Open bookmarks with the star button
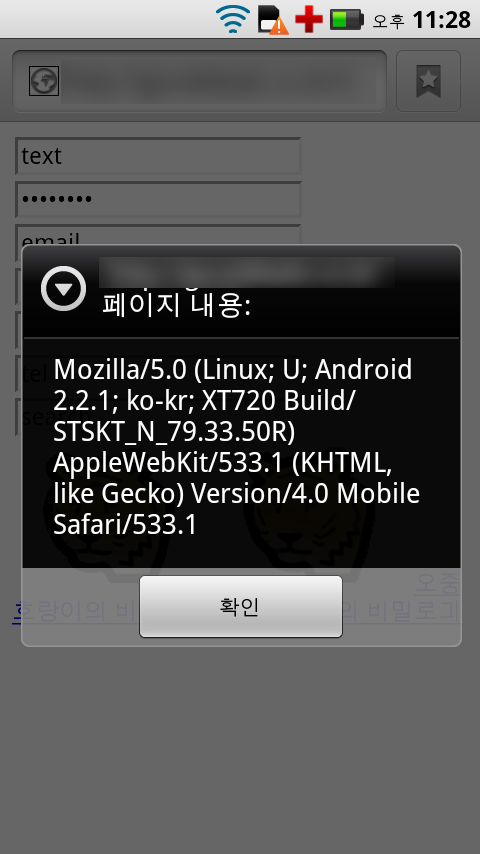The image size is (480, 854). pyautogui.click(x=428, y=81)
